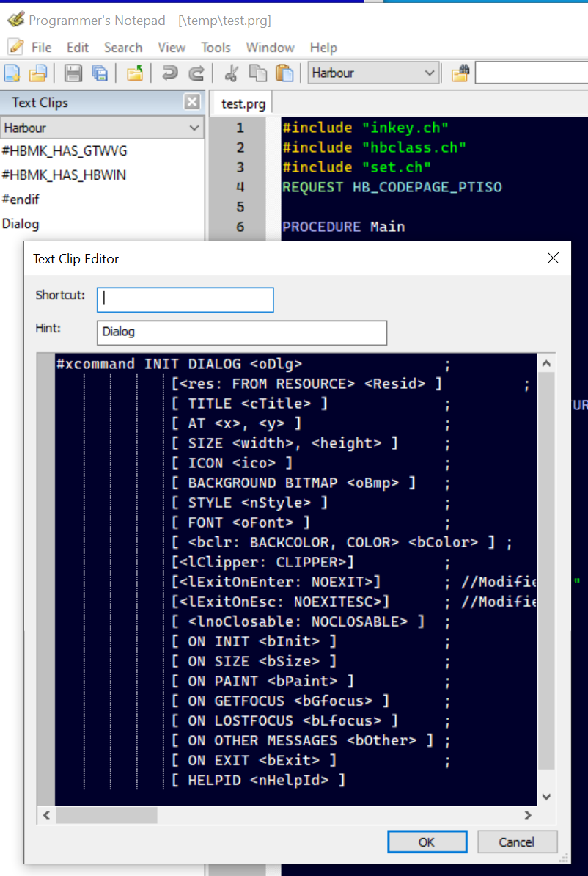588x876 pixels.
Task: Click the Paste clipboard icon
Action: tap(284, 73)
